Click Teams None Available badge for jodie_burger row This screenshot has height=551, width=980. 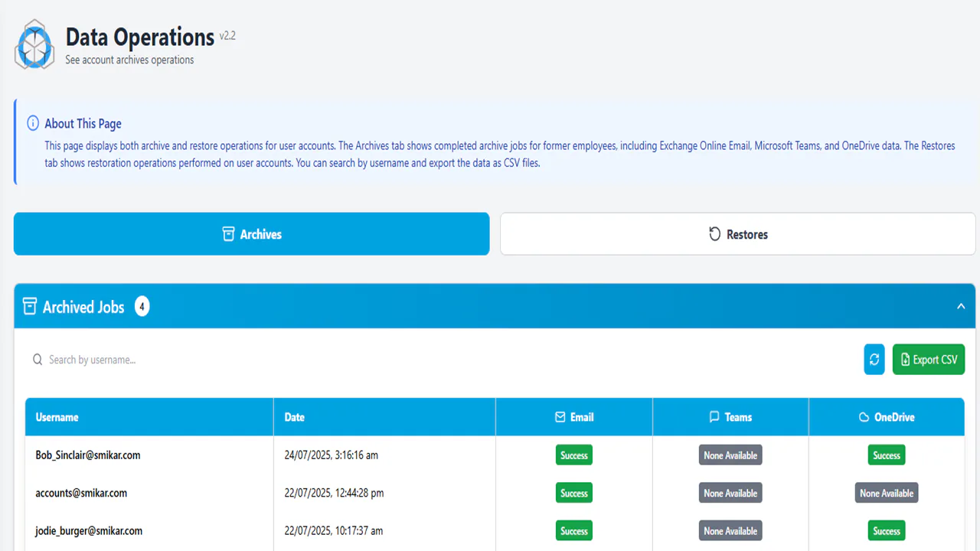coord(730,531)
